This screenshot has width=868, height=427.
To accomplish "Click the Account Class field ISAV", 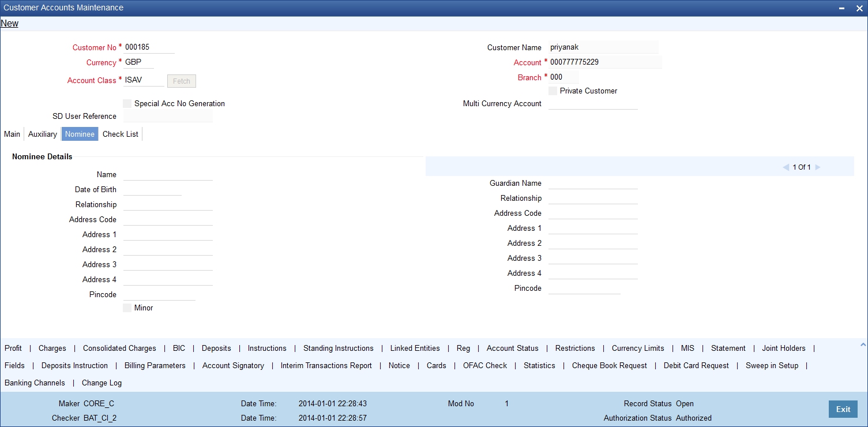I will (x=144, y=80).
